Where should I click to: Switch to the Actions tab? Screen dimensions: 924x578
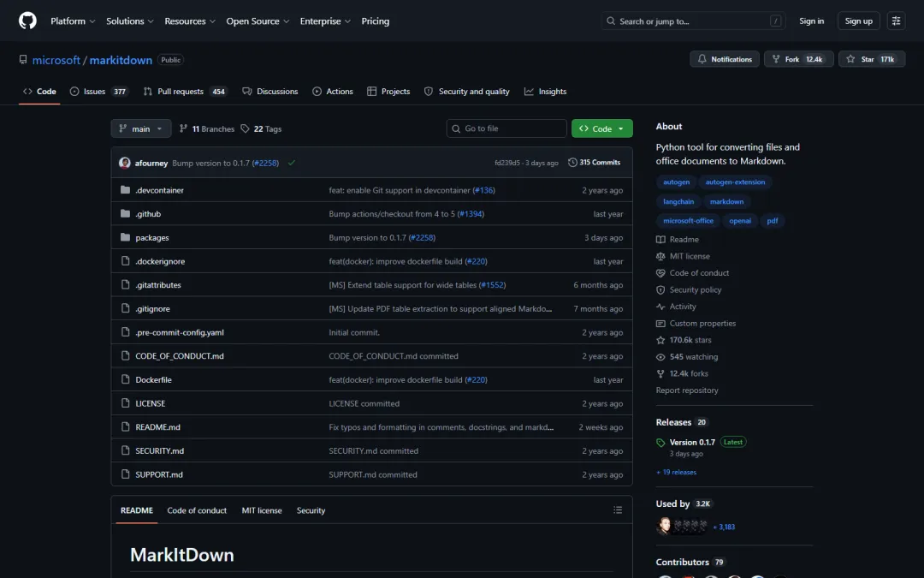(332, 92)
